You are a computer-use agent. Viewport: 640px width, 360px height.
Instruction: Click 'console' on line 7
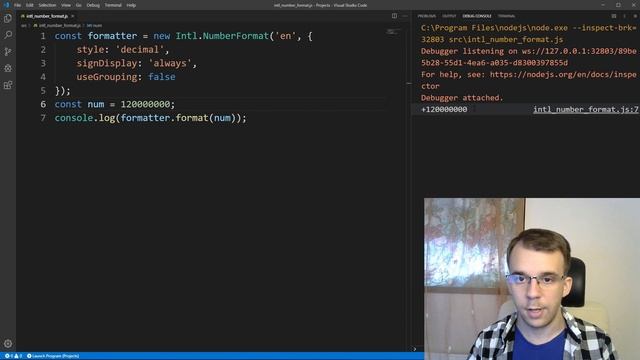pos(73,118)
